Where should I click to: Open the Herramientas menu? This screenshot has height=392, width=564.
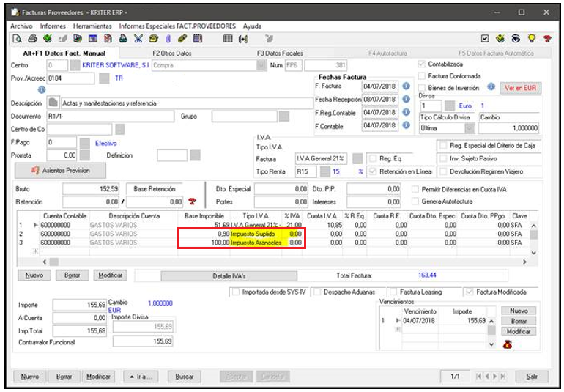[x=92, y=26]
